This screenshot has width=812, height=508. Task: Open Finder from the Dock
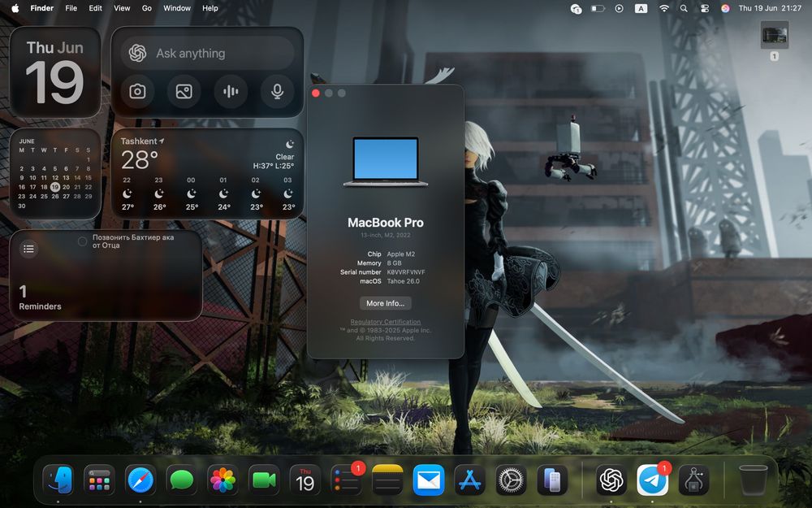pos(58,480)
